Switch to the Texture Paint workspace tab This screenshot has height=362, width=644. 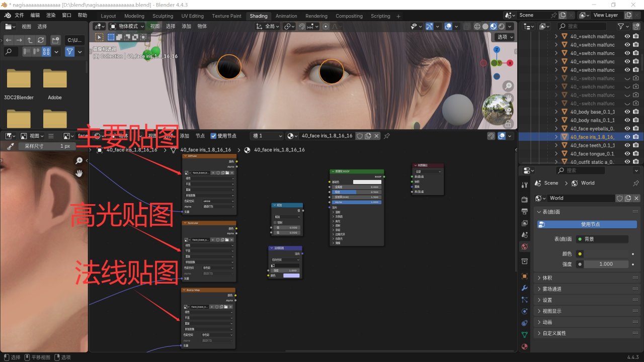pos(226,16)
